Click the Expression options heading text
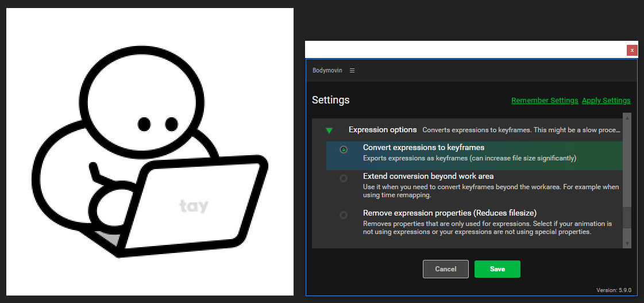This screenshot has height=303, width=644. click(x=383, y=129)
